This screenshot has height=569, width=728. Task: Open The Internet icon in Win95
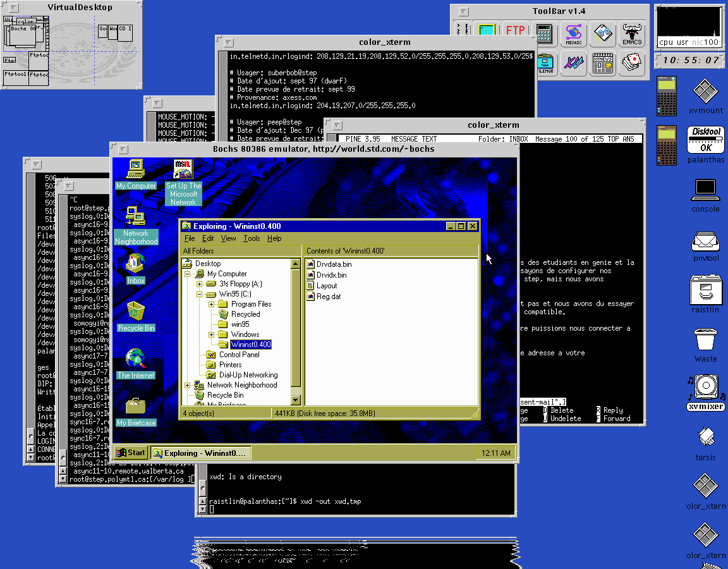136,364
